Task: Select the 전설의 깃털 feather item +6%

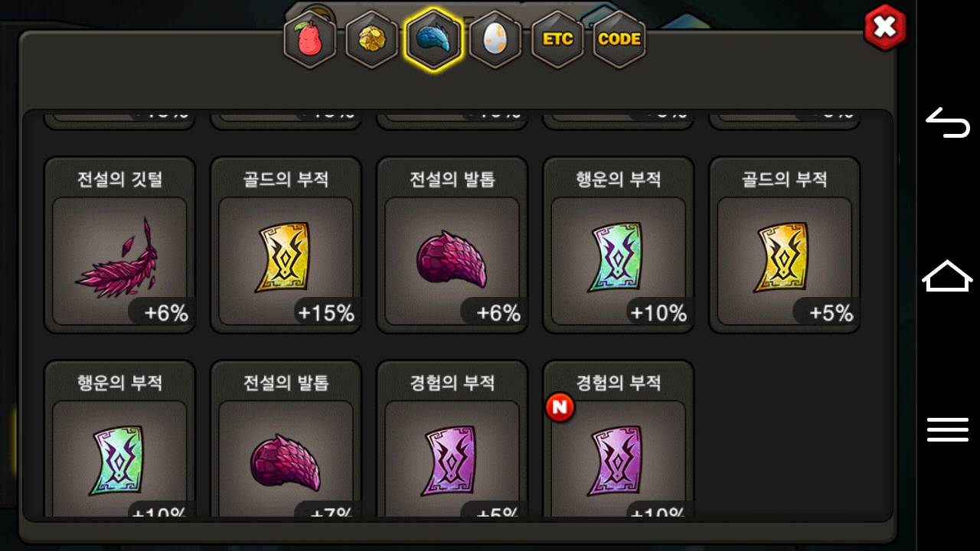Action: pos(119,245)
